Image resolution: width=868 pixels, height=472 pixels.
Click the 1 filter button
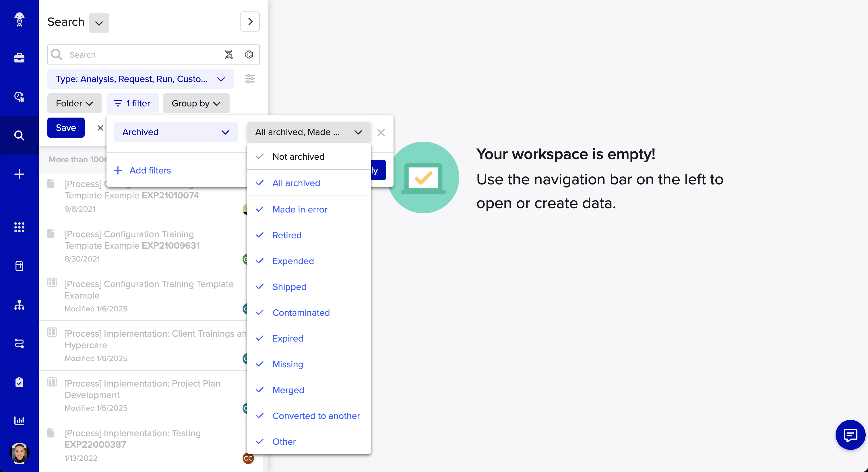click(132, 103)
